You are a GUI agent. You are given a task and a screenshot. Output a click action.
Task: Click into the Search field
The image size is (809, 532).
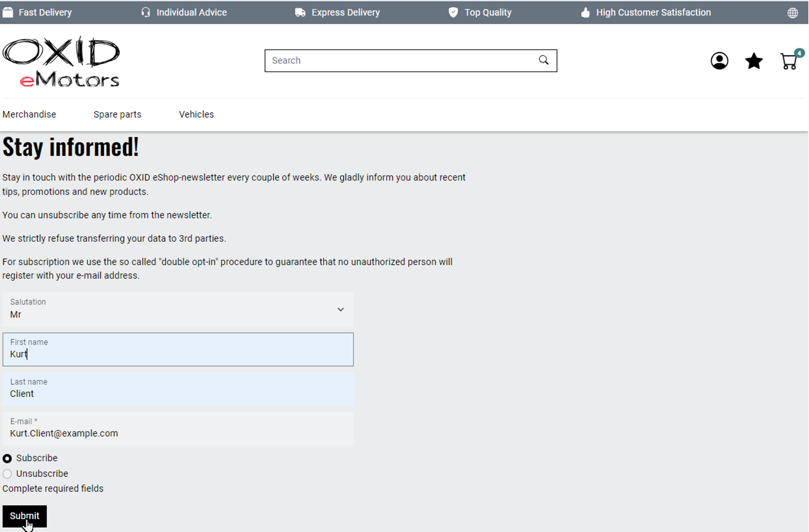[400, 61]
